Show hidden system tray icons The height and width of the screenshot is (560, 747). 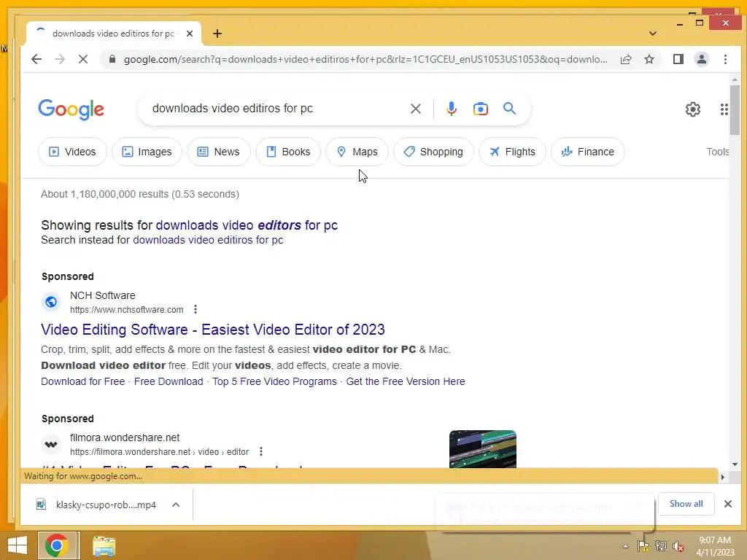coord(625,546)
